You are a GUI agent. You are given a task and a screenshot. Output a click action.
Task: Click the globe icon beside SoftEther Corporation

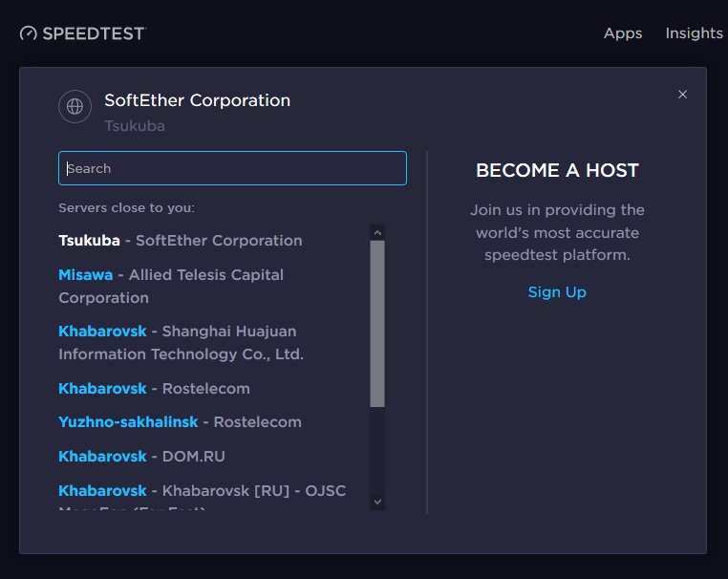click(x=75, y=107)
